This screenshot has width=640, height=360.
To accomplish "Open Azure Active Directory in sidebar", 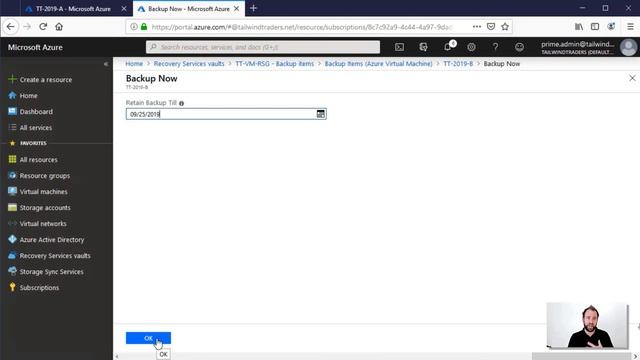I will (46, 240).
